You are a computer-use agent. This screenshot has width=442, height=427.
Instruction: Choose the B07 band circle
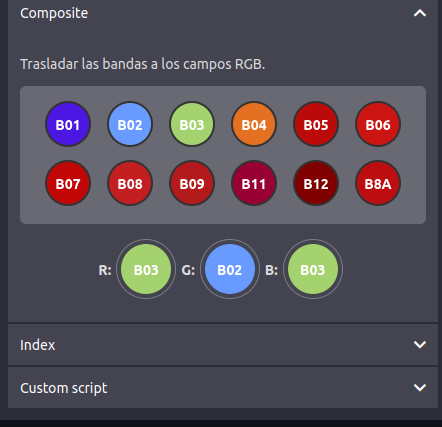(68, 183)
